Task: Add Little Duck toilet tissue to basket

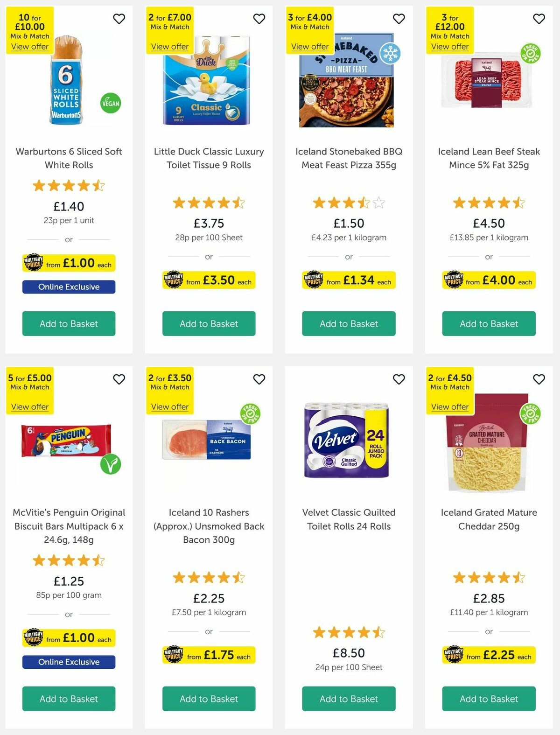Action: coord(209,323)
